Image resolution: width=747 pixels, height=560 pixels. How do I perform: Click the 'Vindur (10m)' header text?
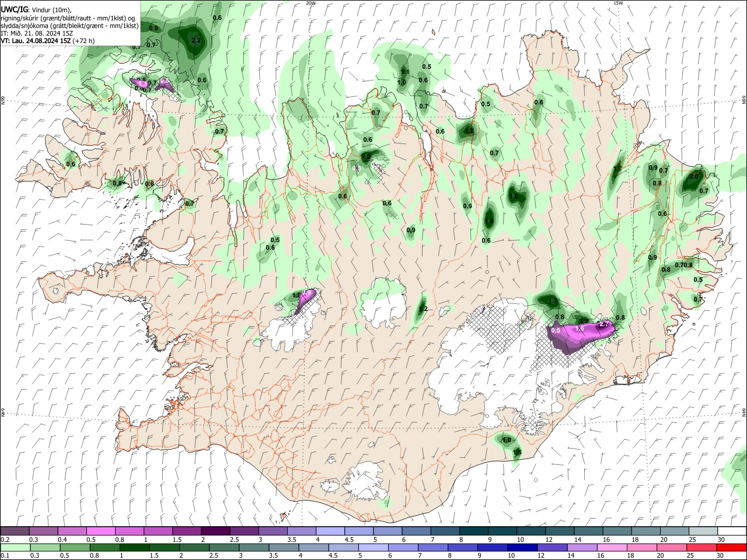(x=51, y=10)
